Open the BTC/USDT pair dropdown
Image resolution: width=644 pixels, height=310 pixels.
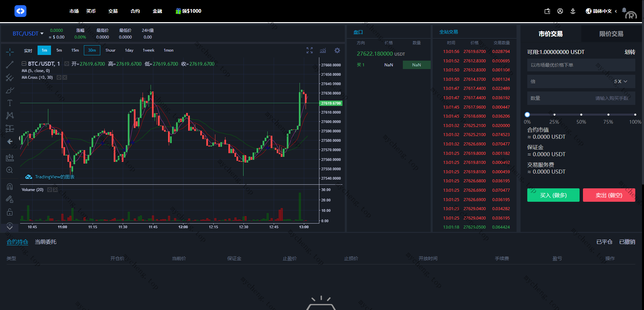(28, 34)
